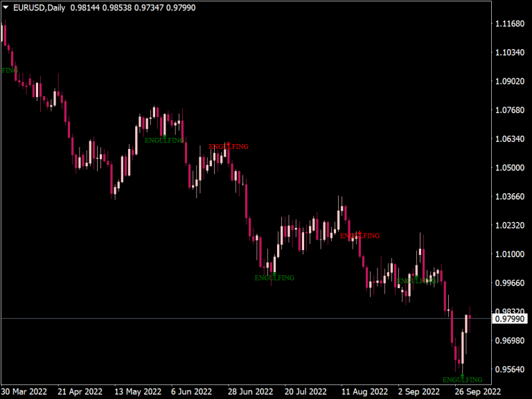Image resolution: width=532 pixels, height=399 pixels.
Task: Click the 1.11680 price scale label
Action: click(x=510, y=24)
